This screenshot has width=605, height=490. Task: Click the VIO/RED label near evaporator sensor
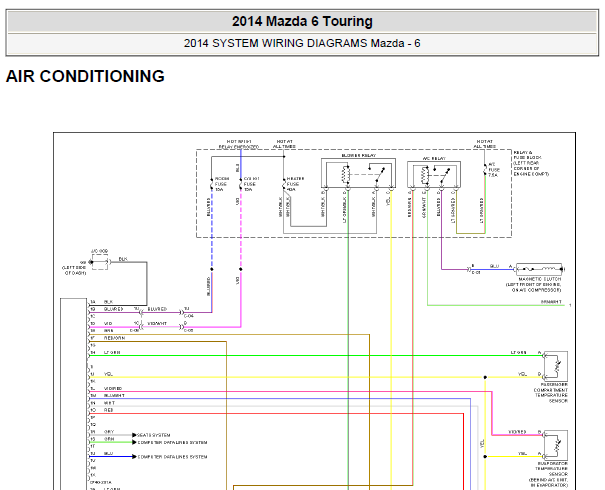click(517, 432)
